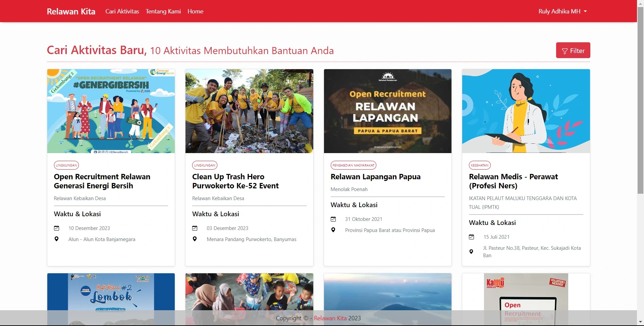Click Lingkungan tag on Generasi Energi Bersih card

[x=66, y=165]
